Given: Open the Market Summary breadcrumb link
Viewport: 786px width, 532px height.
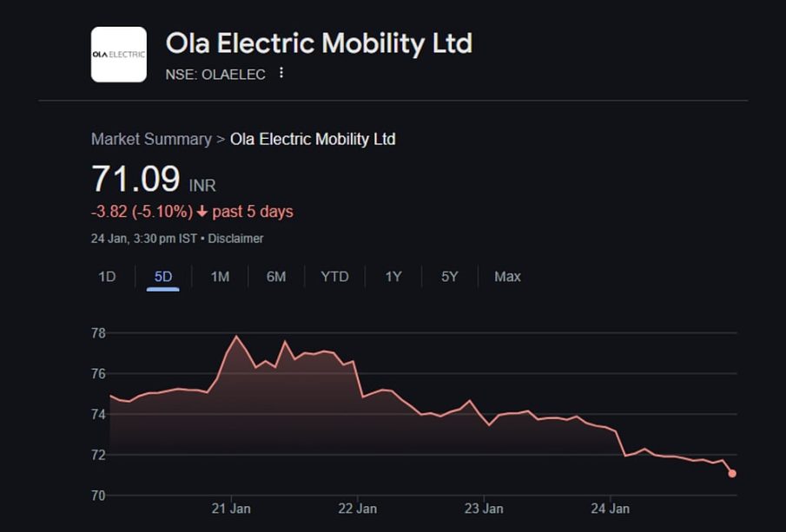Looking at the screenshot, I should pyautogui.click(x=151, y=139).
